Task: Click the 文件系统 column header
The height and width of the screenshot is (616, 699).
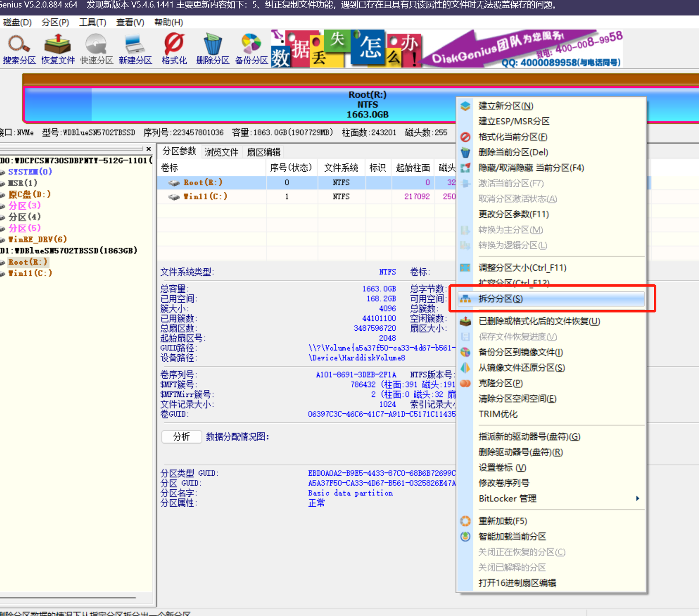Action: (341, 167)
